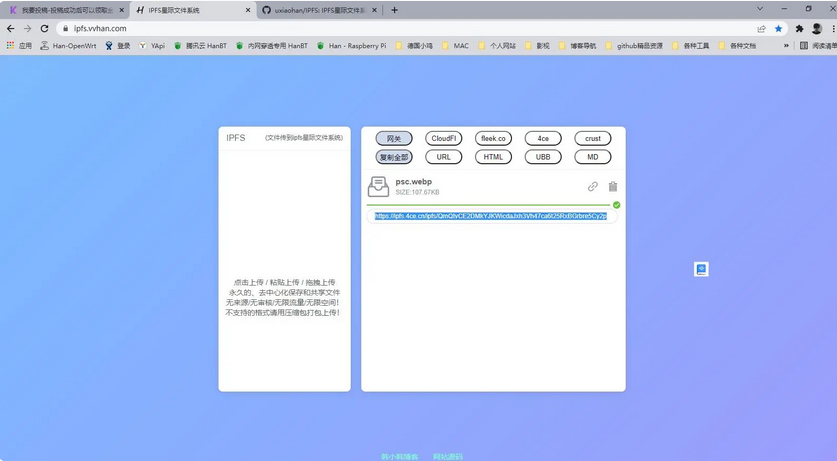Click the floating blue icon on right side

pos(701,269)
